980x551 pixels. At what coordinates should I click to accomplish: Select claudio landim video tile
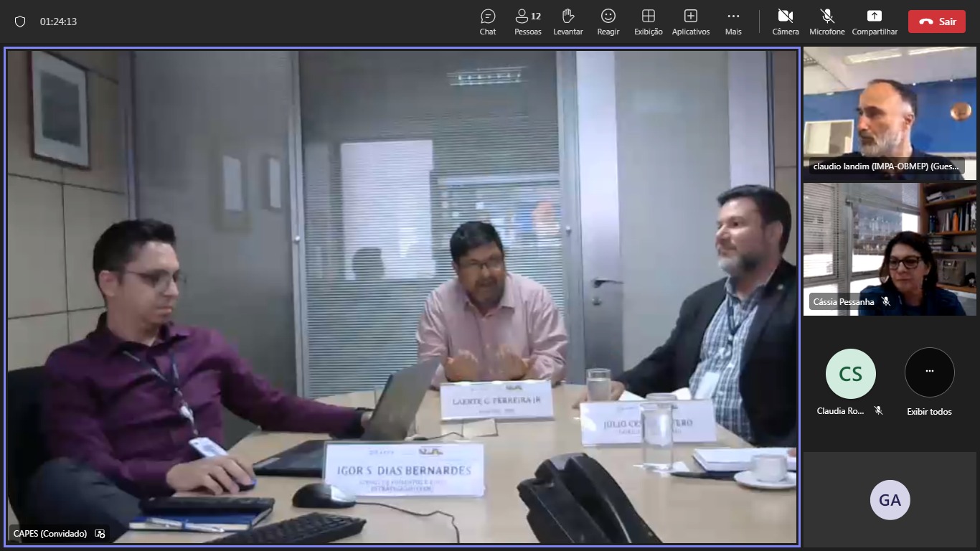coord(890,113)
